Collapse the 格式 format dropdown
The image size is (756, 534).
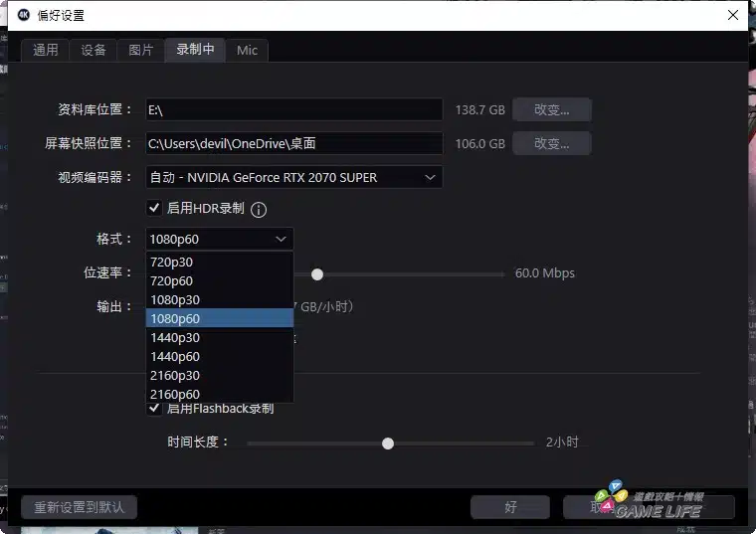coord(220,239)
